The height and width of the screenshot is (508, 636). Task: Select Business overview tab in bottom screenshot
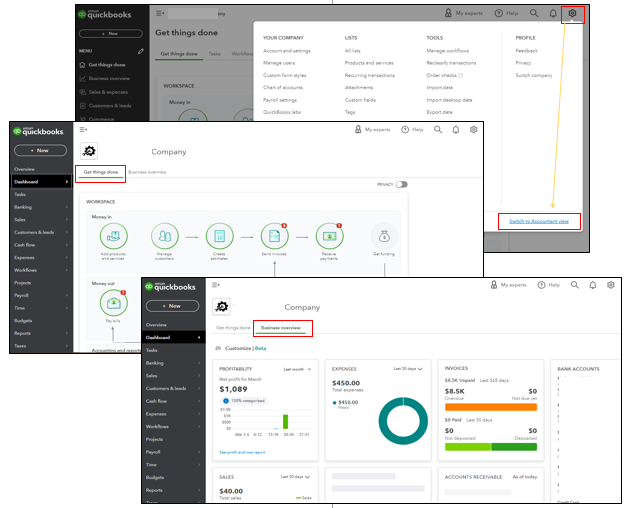281,328
